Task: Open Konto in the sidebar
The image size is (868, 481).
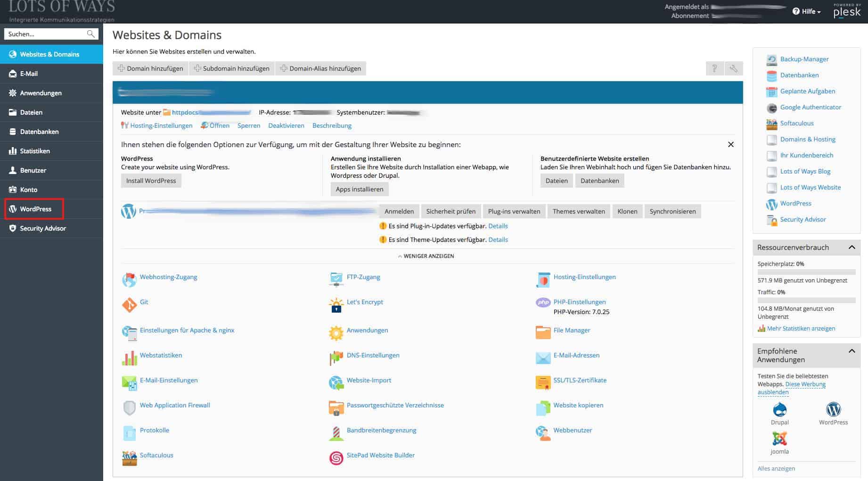Action: pyautogui.click(x=51, y=190)
